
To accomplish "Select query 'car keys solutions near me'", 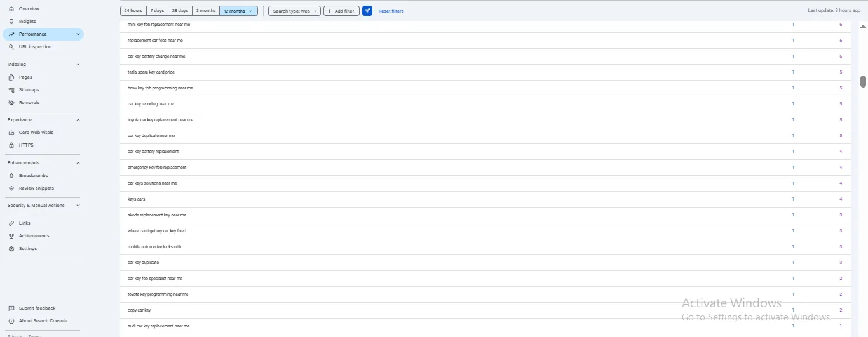I will tap(153, 183).
